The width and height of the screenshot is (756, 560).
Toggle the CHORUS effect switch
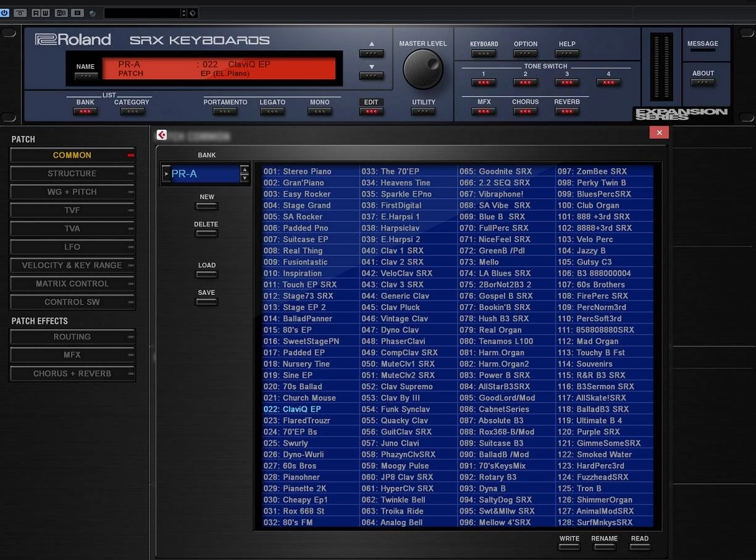coord(526,112)
